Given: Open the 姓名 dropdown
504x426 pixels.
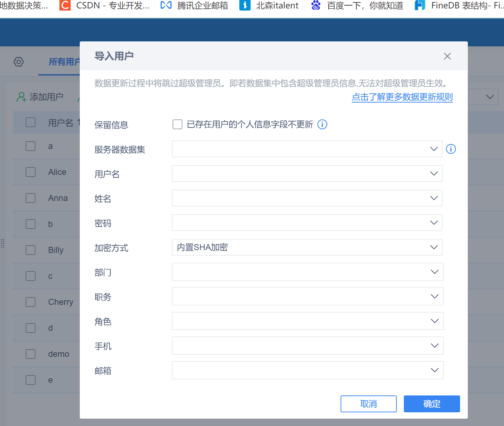Looking at the screenshot, I should coord(307,198).
